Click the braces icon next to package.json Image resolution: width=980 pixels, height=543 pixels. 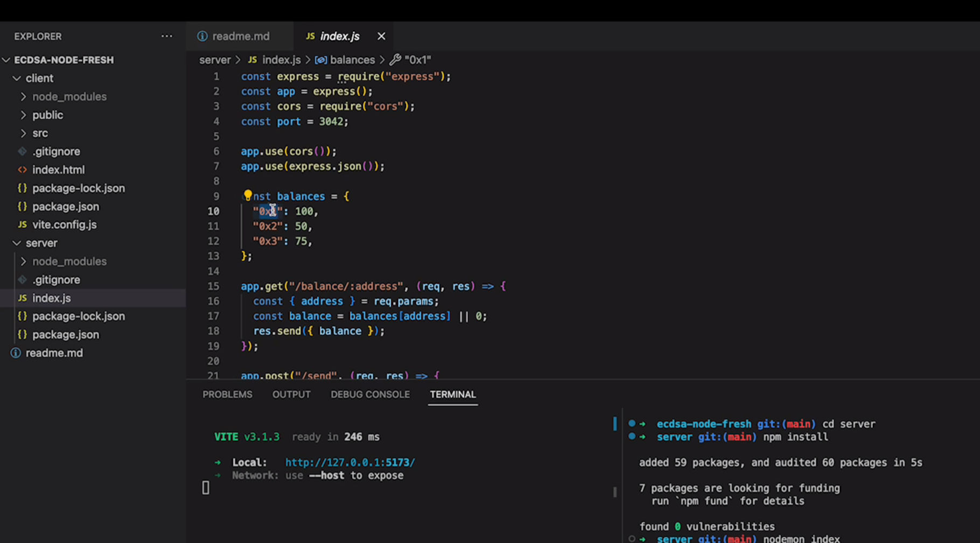coord(22,206)
